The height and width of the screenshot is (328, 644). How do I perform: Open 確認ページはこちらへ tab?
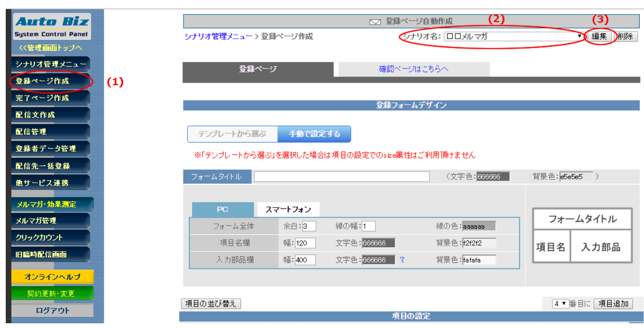(x=414, y=69)
